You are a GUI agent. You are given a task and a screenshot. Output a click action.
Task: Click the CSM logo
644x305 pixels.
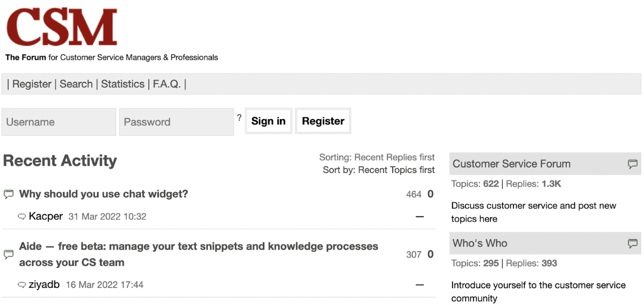pyautogui.click(x=61, y=27)
